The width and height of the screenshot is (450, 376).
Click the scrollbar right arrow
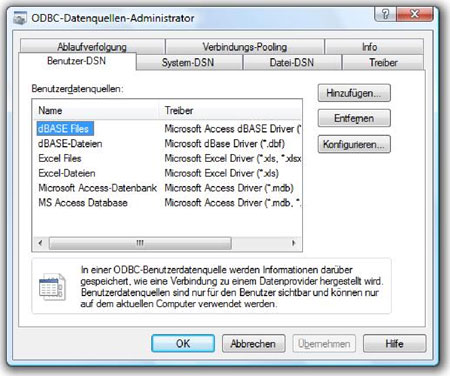(294, 243)
